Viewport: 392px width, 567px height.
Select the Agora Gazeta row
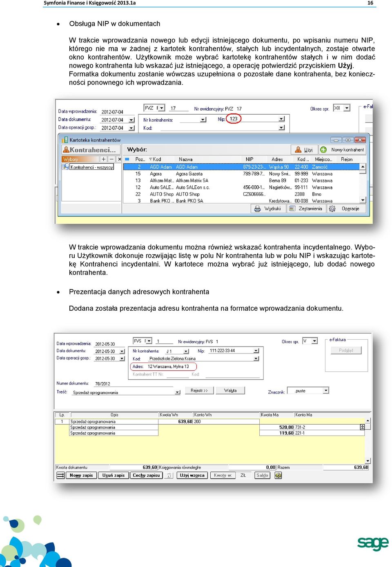[x=241, y=173]
